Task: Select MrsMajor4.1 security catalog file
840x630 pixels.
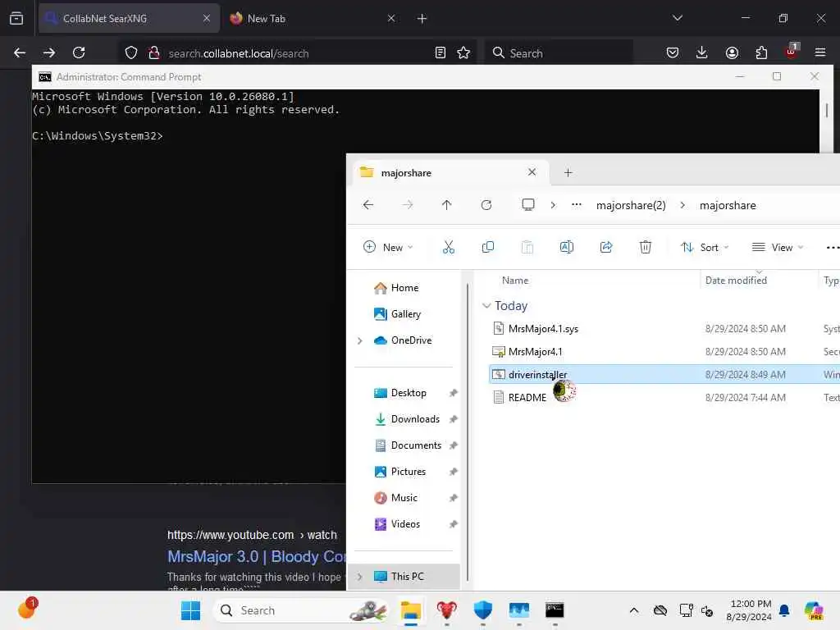Action: (x=535, y=351)
